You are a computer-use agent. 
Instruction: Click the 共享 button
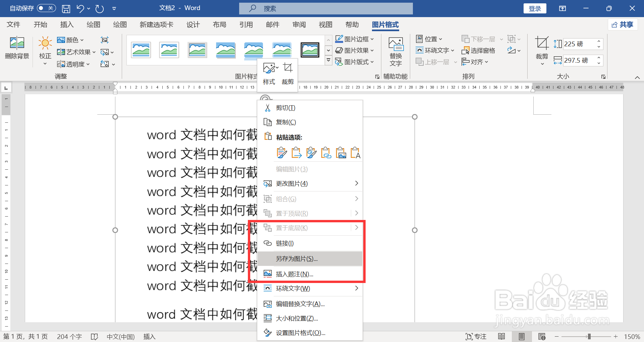pos(623,24)
